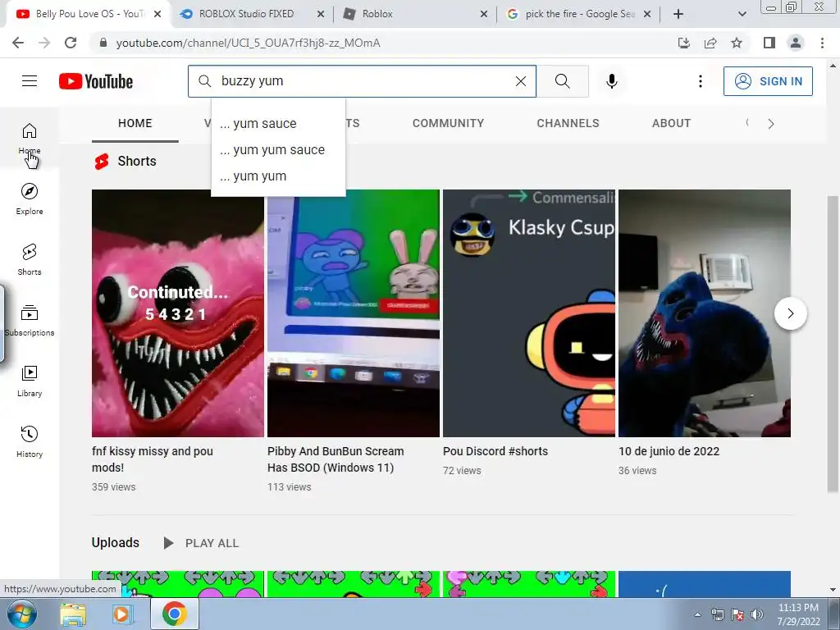This screenshot has height=630, width=840.
Task: Click the "Pou Discord #shorts" title
Action: pyautogui.click(x=495, y=451)
